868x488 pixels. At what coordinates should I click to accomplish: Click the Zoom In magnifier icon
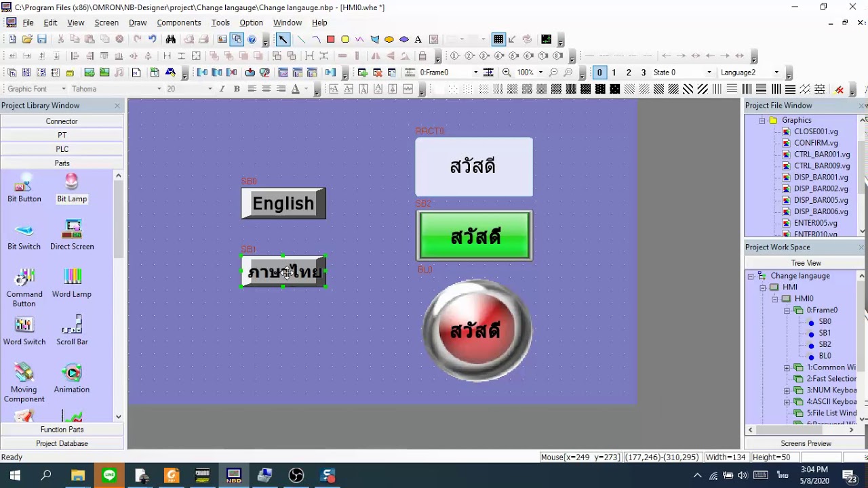point(507,72)
